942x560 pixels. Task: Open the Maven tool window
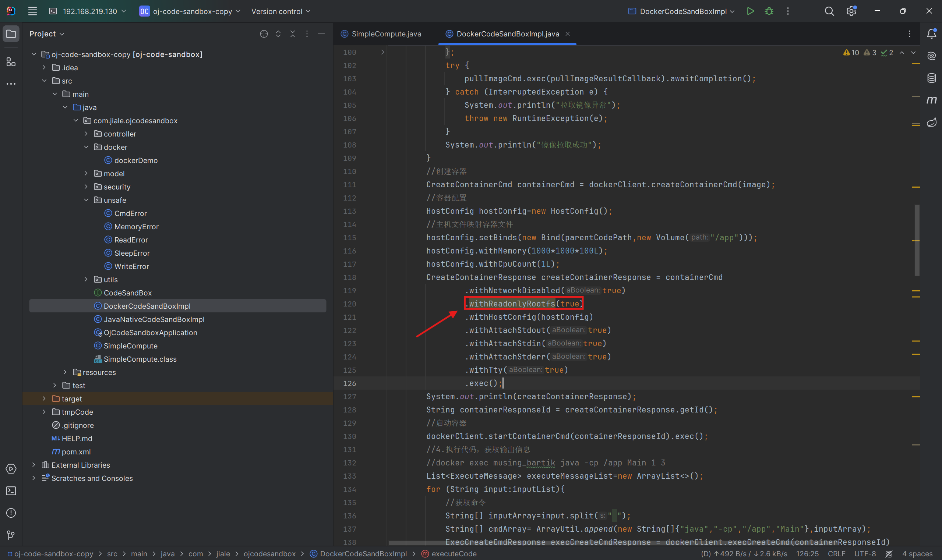[931, 100]
